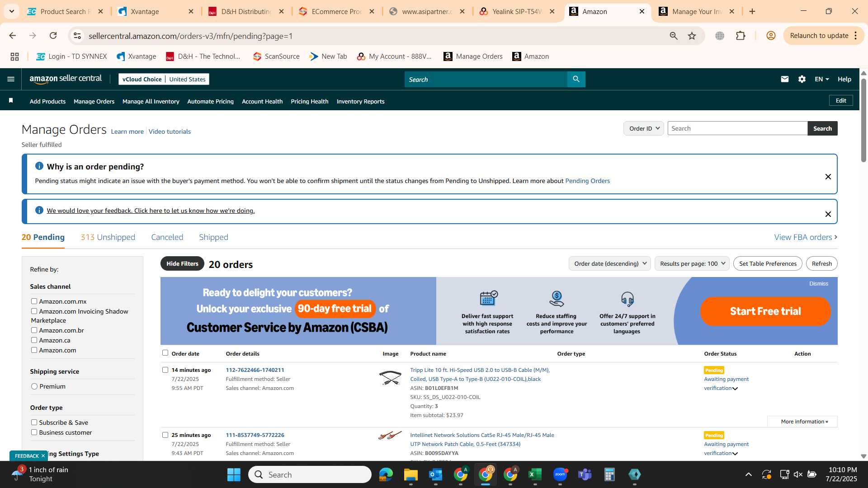Image resolution: width=868 pixels, height=488 pixels.
Task: Close the FEEDBACK tab widget
Action: [x=43, y=456]
